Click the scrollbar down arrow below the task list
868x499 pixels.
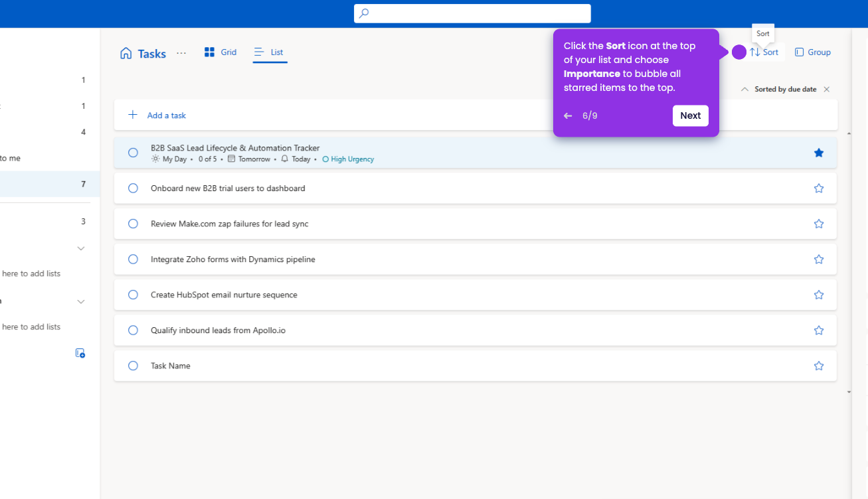(x=849, y=392)
